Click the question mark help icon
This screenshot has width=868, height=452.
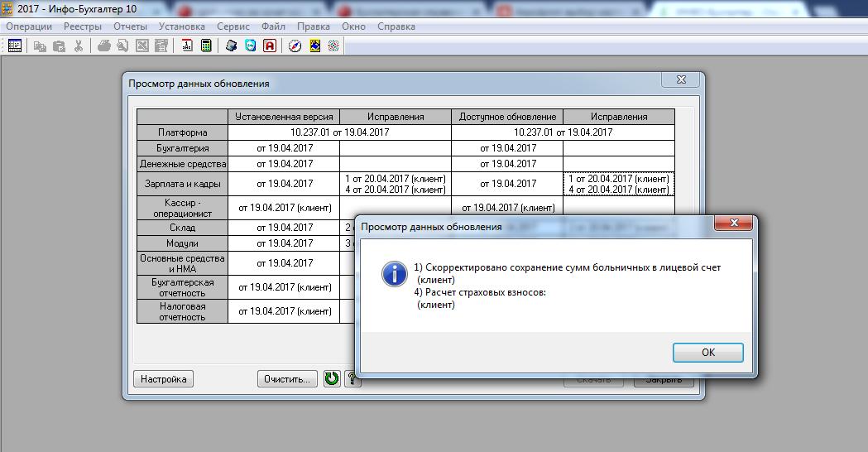pyautogui.click(x=352, y=379)
